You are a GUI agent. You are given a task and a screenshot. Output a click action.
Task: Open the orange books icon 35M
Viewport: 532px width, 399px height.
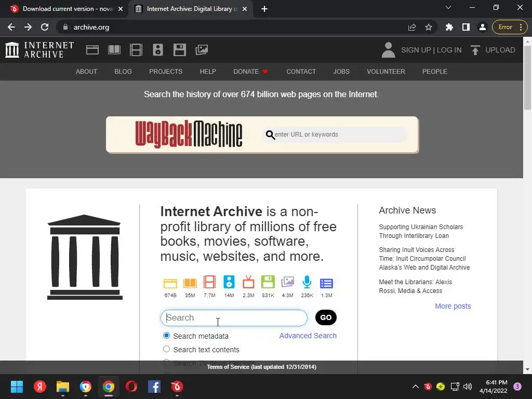point(190,283)
